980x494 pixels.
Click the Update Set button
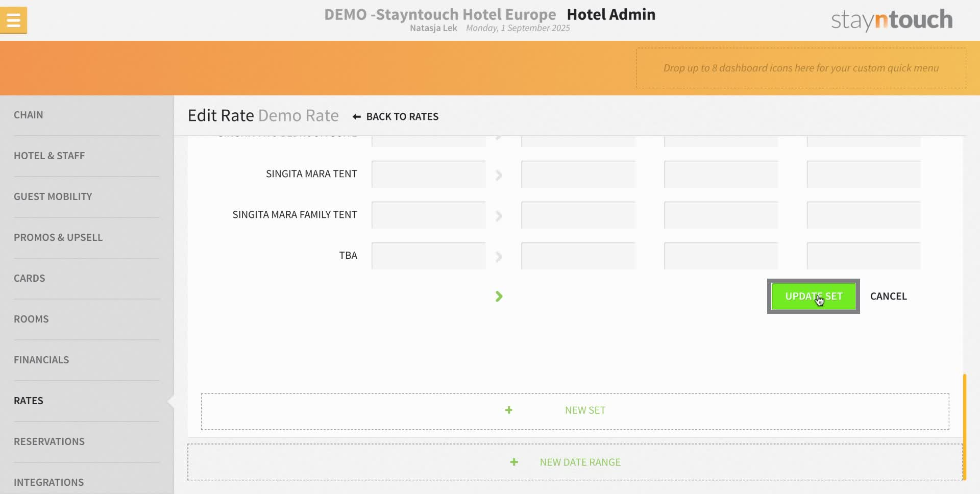[814, 297]
